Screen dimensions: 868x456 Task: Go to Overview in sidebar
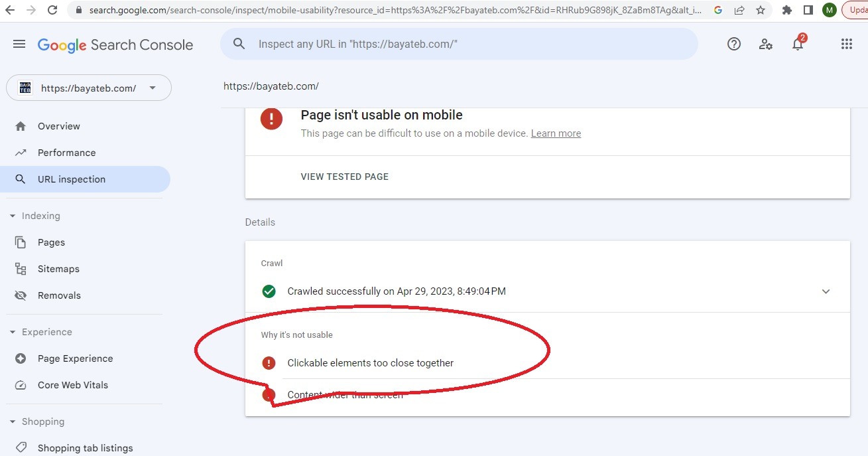click(x=58, y=126)
